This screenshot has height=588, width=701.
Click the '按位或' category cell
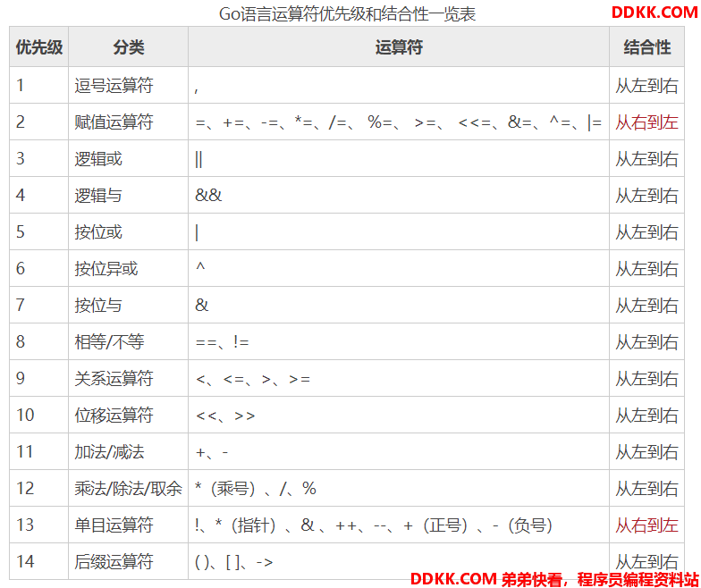coord(129,232)
